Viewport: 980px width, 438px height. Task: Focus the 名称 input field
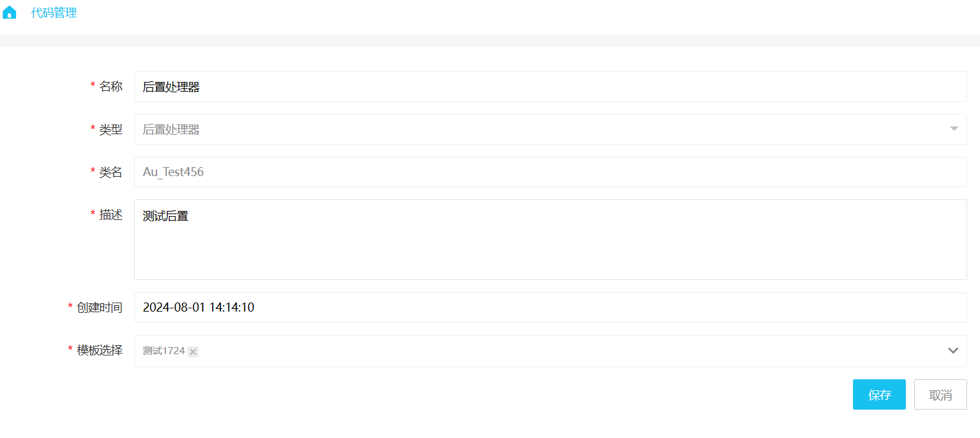pyautogui.click(x=549, y=86)
